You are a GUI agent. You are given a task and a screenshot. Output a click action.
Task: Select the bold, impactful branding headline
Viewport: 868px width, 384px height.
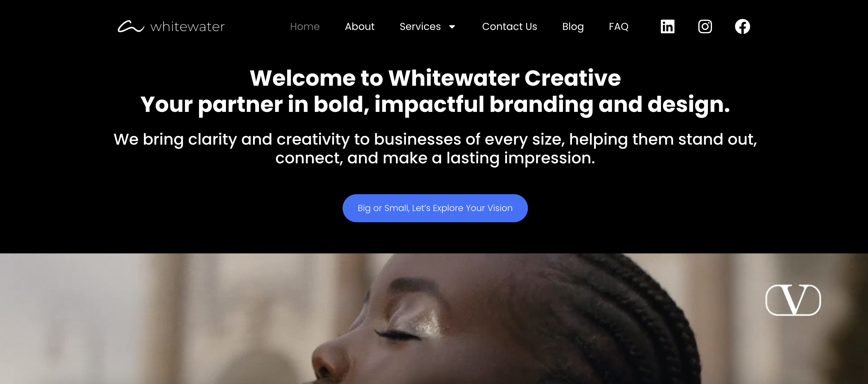tap(435, 104)
